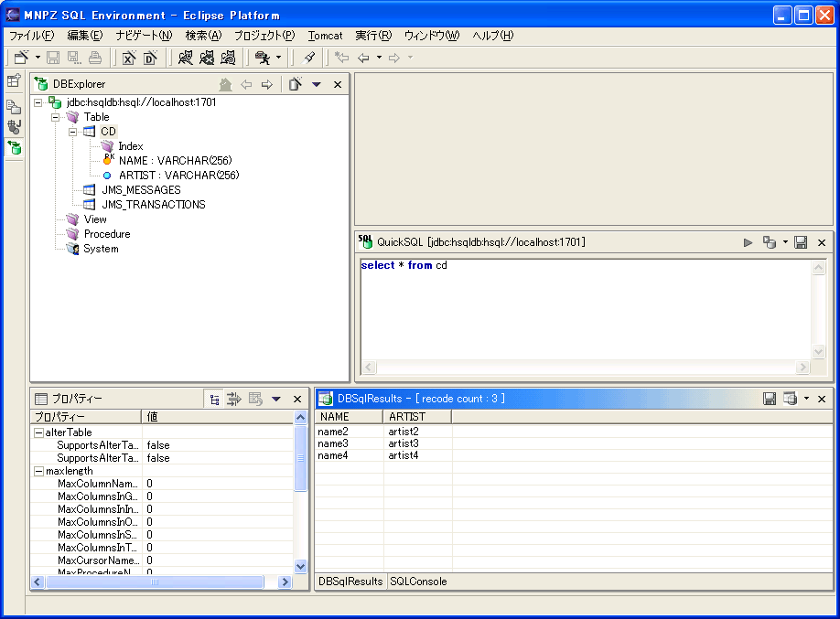
Task: Select the JMS_TRANSACTIONS table
Action: tap(154, 205)
